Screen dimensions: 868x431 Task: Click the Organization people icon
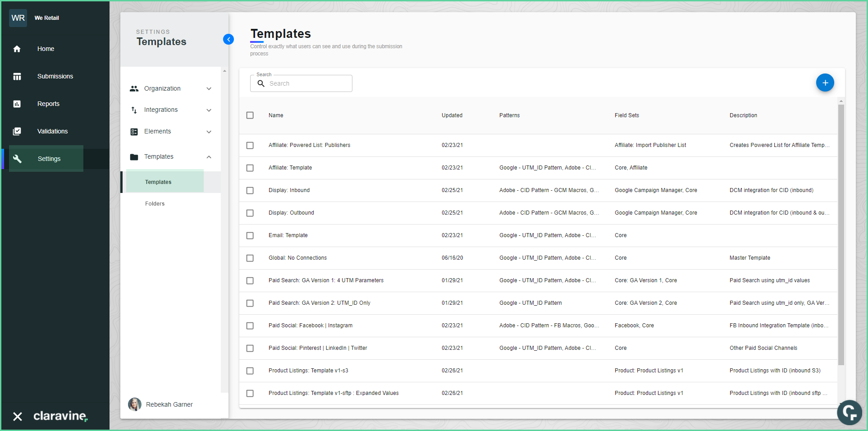point(134,88)
